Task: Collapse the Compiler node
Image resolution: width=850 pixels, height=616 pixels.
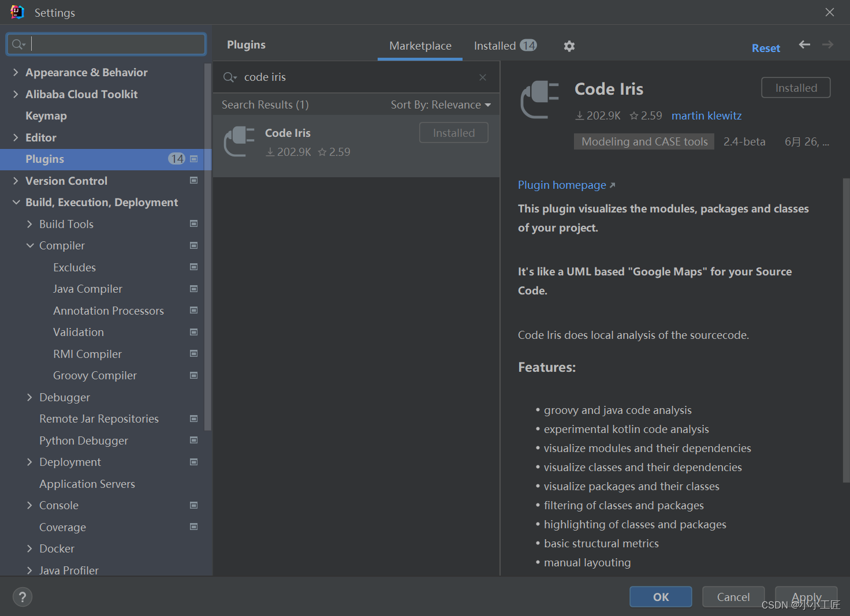Action: click(29, 245)
